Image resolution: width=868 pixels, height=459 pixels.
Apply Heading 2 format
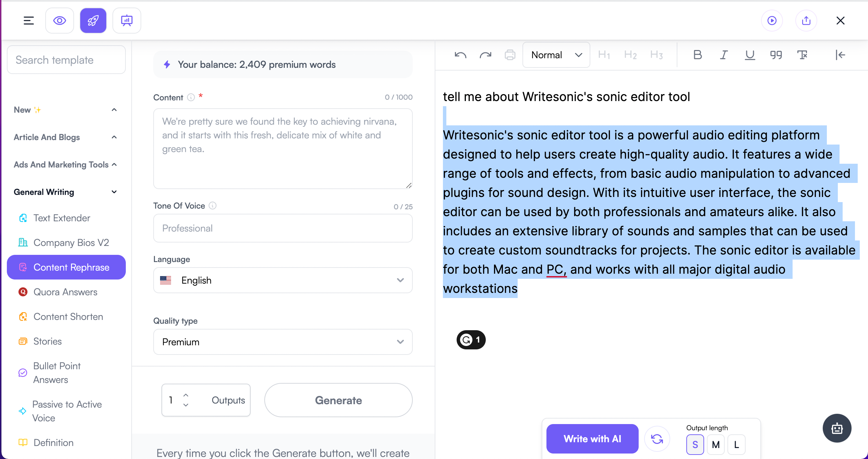tap(630, 55)
